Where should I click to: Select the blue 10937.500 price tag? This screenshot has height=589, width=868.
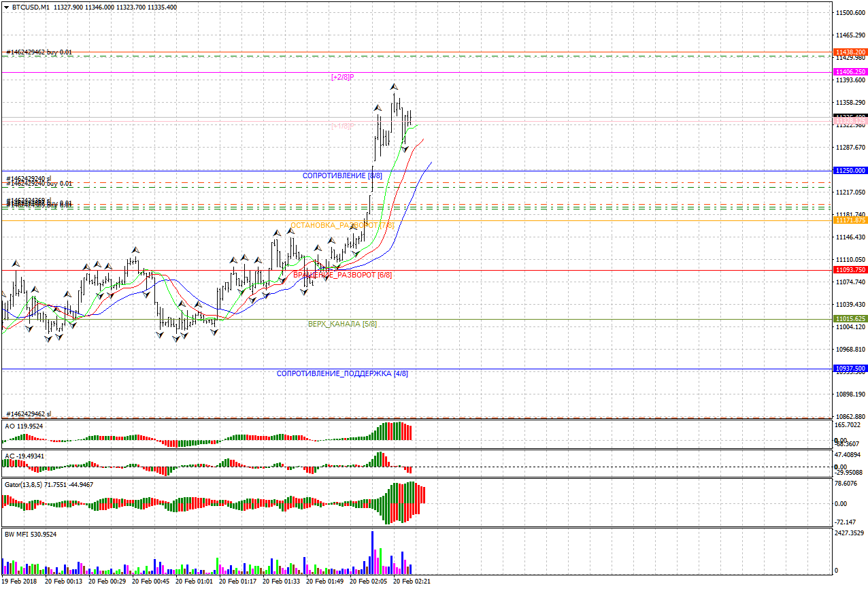click(x=850, y=369)
